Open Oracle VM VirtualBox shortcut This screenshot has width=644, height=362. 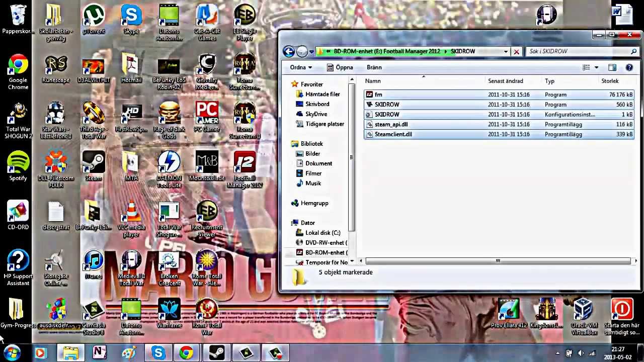(x=584, y=317)
